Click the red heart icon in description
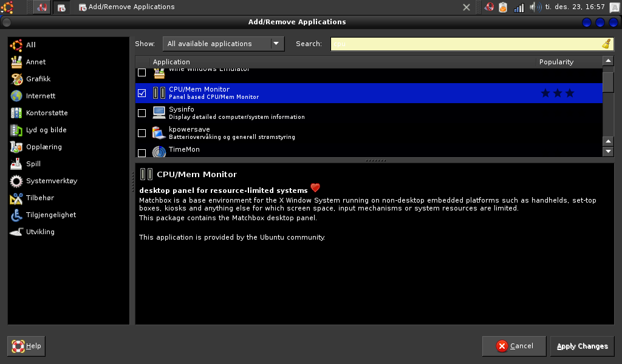 coord(315,187)
